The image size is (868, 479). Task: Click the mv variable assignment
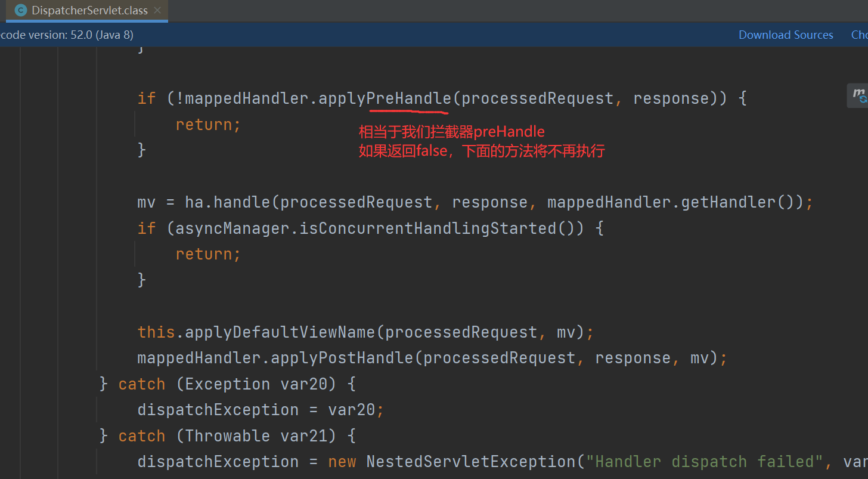146,202
